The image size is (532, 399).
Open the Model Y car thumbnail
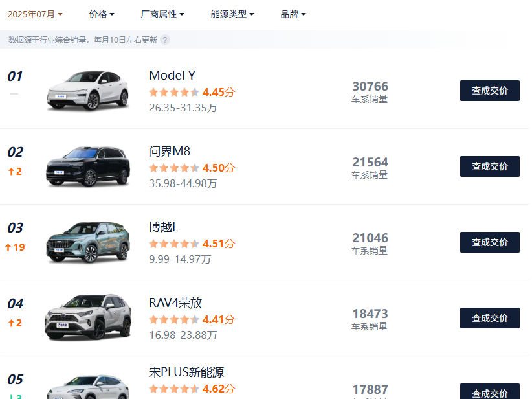click(x=88, y=90)
